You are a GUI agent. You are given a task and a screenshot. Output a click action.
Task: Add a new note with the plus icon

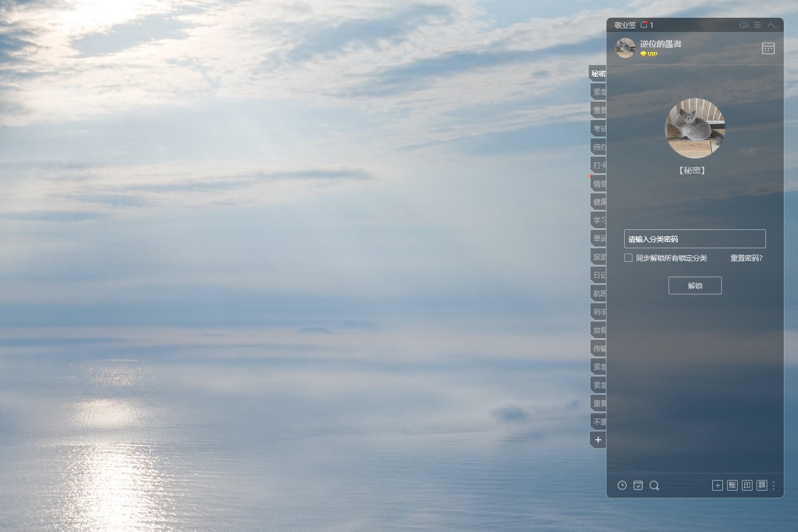pyautogui.click(x=718, y=485)
